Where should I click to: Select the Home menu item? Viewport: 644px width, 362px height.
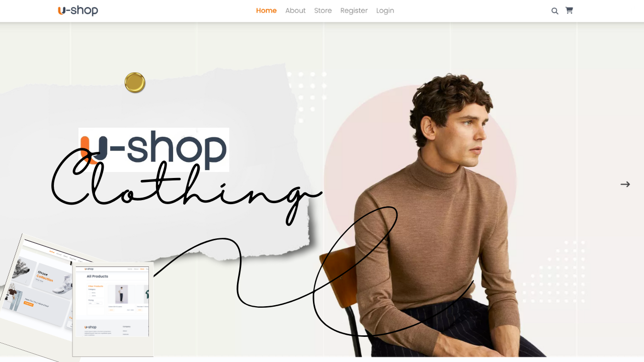[266, 11]
